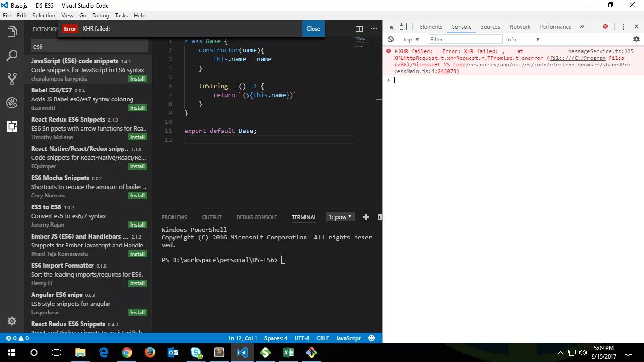Switch to DevTools Network tab
644x362 pixels.
520,27
